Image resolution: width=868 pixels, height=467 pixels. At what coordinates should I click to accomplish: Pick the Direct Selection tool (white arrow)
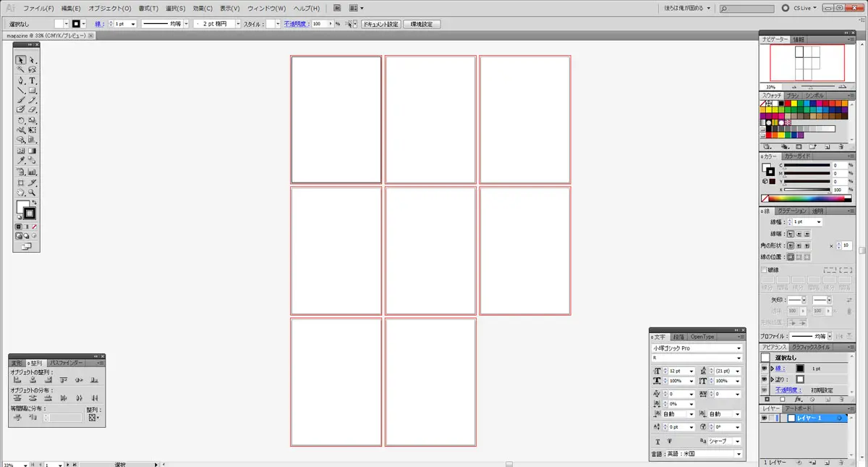coord(33,60)
